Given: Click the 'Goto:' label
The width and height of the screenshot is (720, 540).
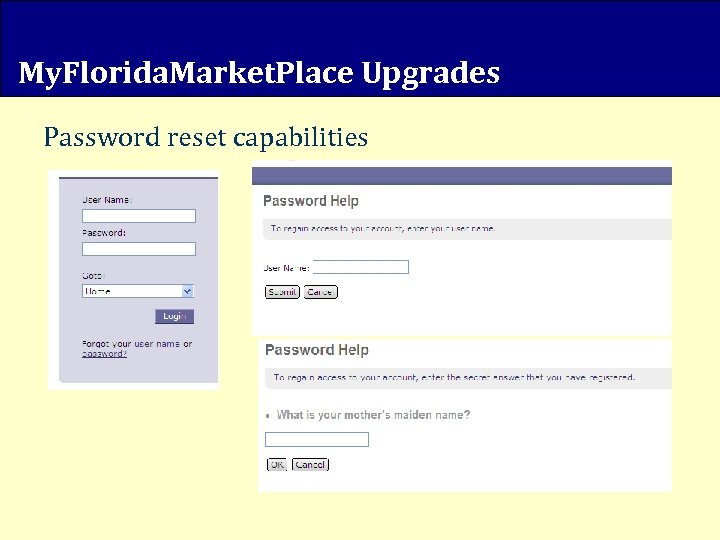Looking at the screenshot, I should (x=94, y=276).
